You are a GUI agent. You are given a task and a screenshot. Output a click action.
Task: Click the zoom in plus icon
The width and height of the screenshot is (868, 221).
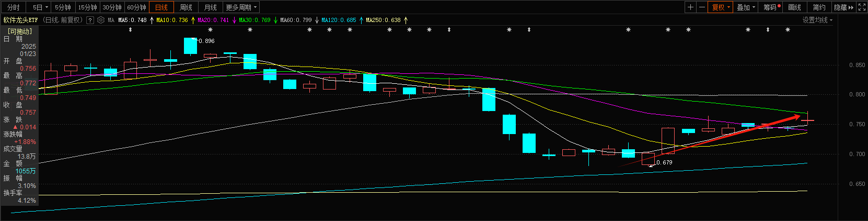point(690,7)
